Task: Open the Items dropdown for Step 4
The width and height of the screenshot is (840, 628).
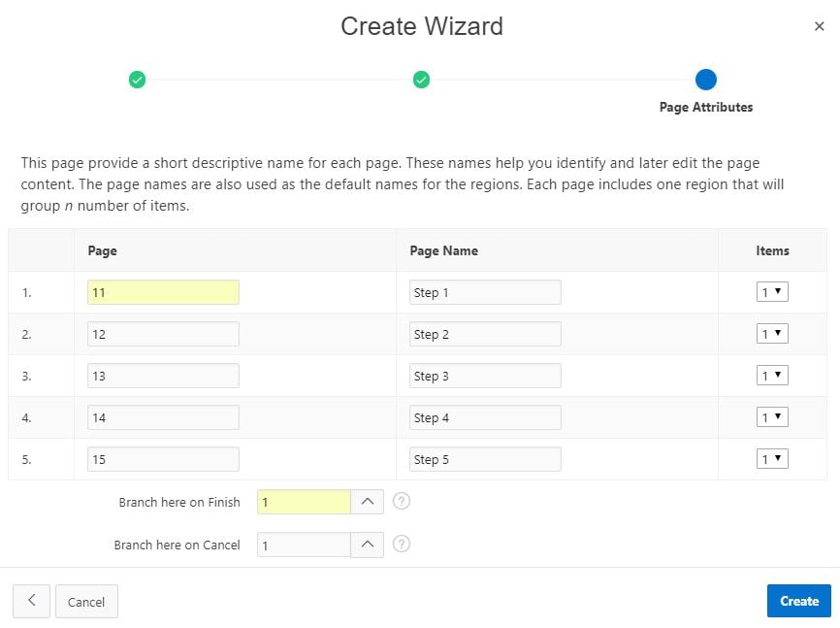Action: point(772,416)
